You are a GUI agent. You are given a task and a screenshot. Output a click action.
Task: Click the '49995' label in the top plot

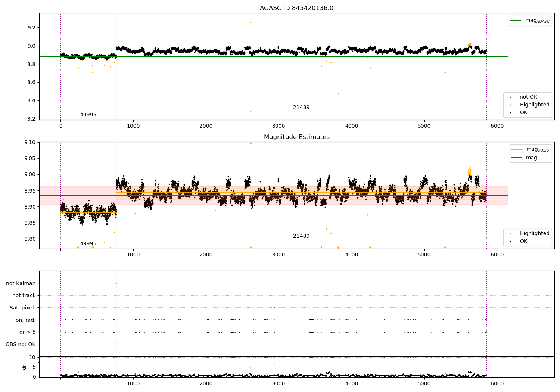pyautogui.click(x=88, y=115)
